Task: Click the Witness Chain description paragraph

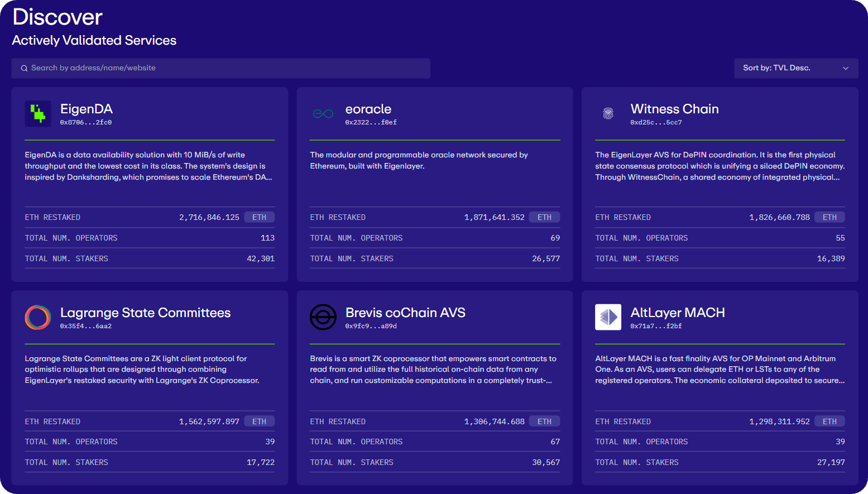Action: pos(720,166)
